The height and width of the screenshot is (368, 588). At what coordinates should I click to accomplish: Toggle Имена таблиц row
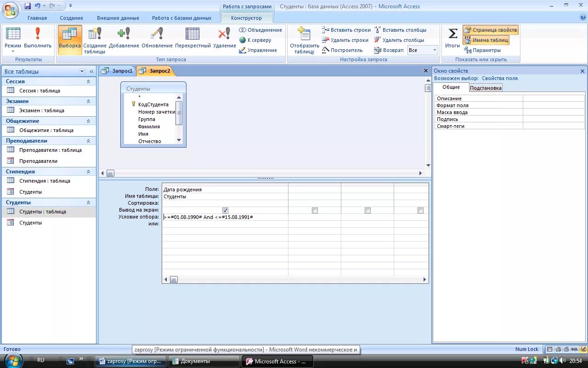[486, 40]
